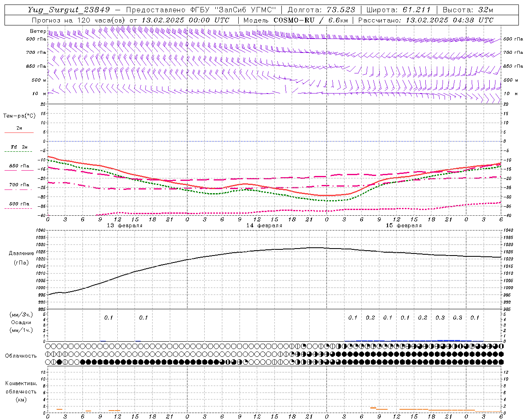Click the (км) convective cloud unit
Screen dimensions: 525x420
coord(21,399)
